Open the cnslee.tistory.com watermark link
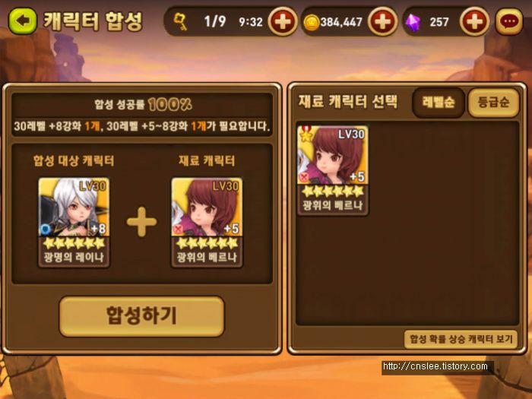The width and height of the screenshot is (532, 399). pos(435,366)
